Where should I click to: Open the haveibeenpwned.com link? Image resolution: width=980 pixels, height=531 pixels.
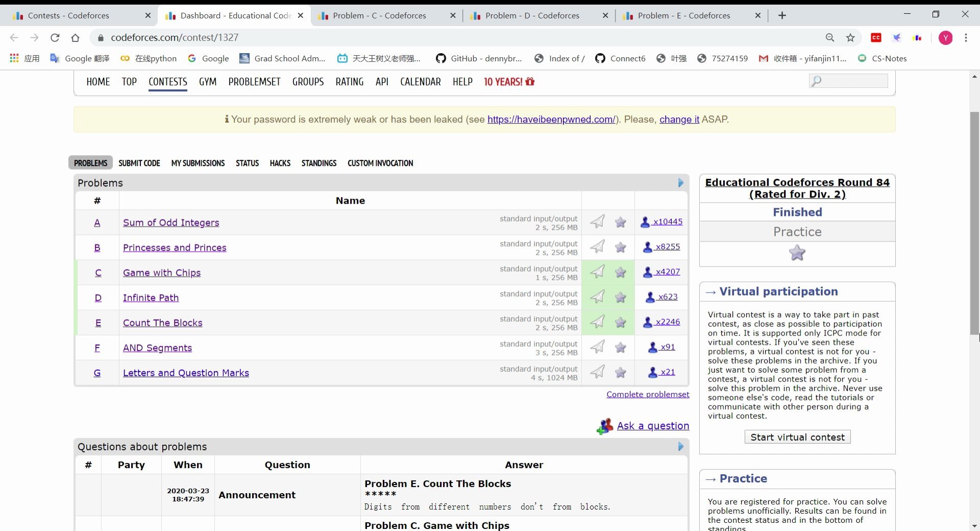[551, 119]
